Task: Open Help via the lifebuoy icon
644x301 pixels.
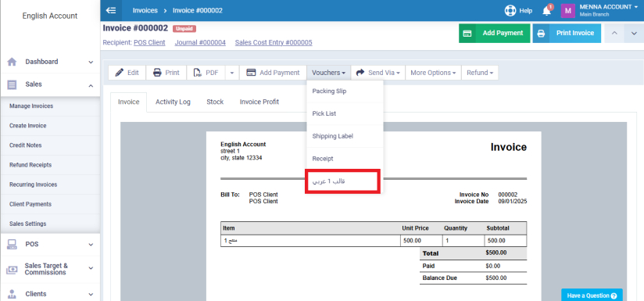Action: (x=510, y=11)
